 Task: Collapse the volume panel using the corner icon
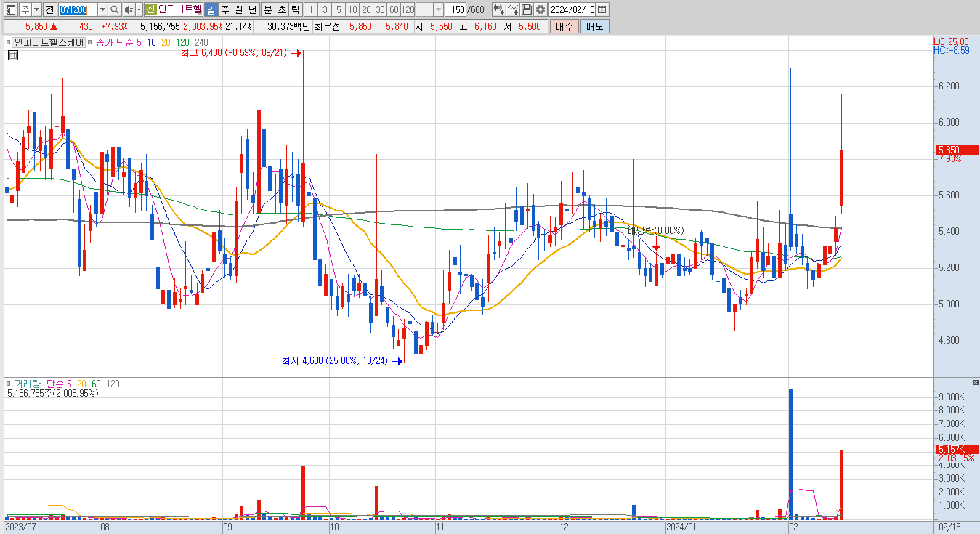click(x=975, y=382)
